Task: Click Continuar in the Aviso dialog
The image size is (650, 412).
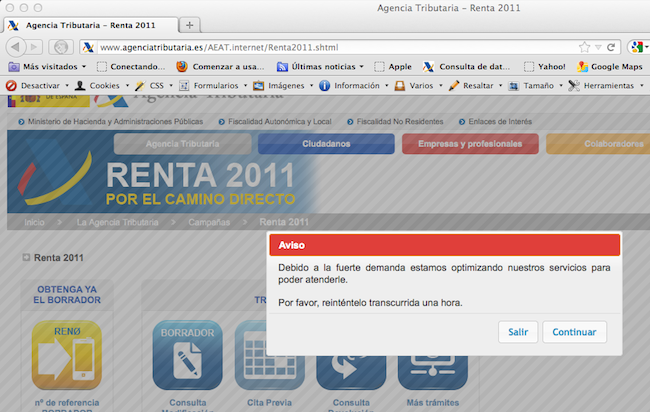Action: pos(574,332)
